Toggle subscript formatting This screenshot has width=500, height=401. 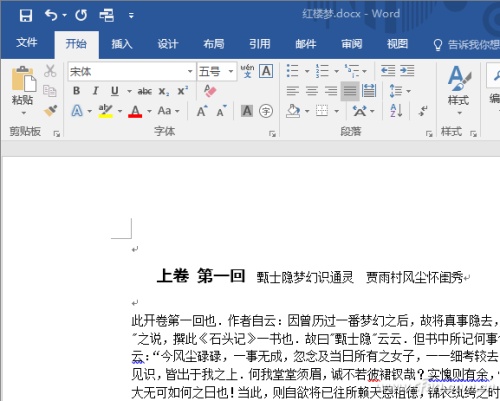point(164,91)
